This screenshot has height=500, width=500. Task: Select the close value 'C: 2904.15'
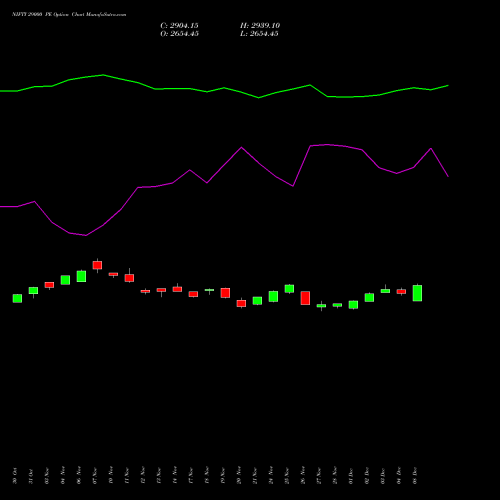click(179, 26)
